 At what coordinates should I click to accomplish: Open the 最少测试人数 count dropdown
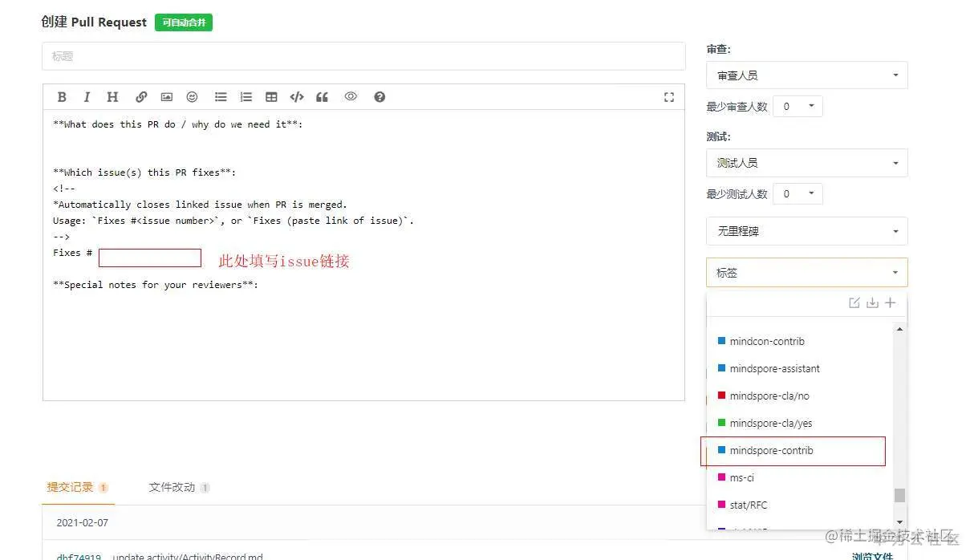[x=798, y=194]
